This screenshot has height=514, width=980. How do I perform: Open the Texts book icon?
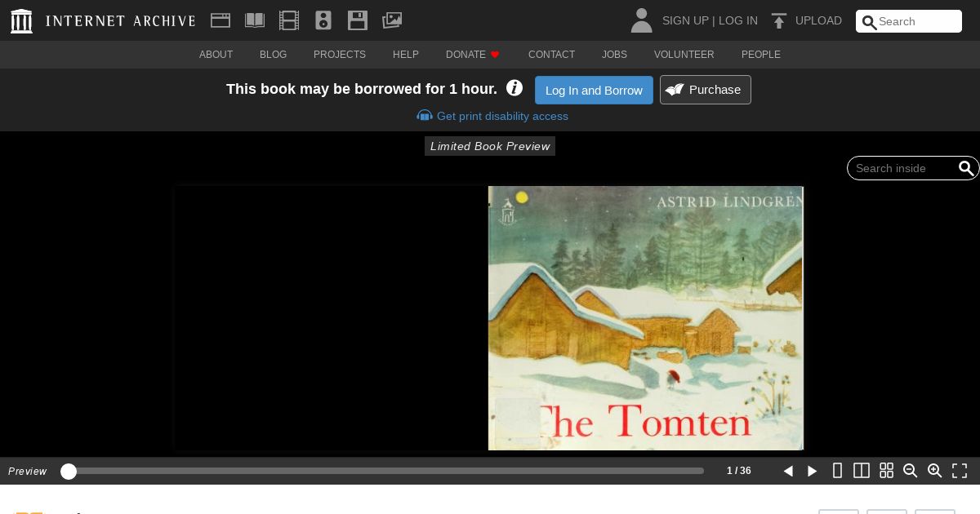click(255, 20)
